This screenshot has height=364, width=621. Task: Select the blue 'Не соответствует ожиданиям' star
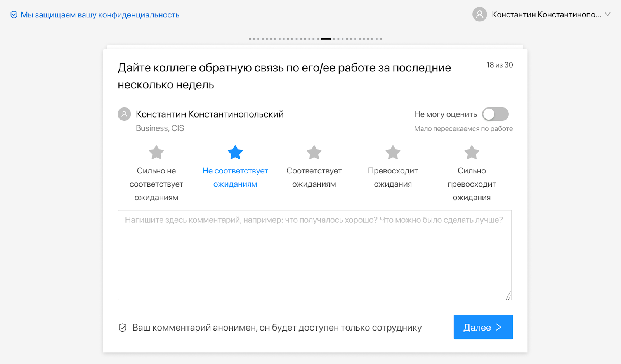click(x=235, y=153)
